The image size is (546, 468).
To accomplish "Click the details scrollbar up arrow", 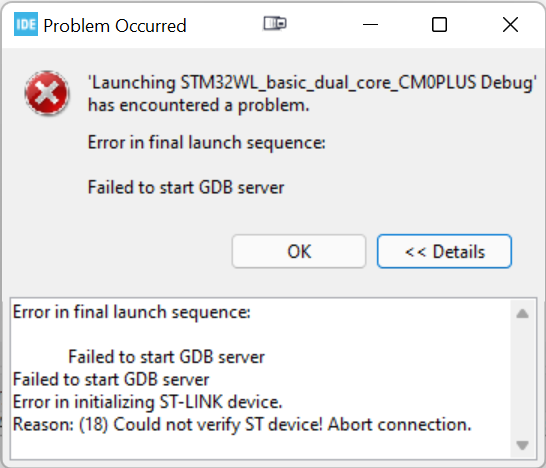I will (522, 314).
